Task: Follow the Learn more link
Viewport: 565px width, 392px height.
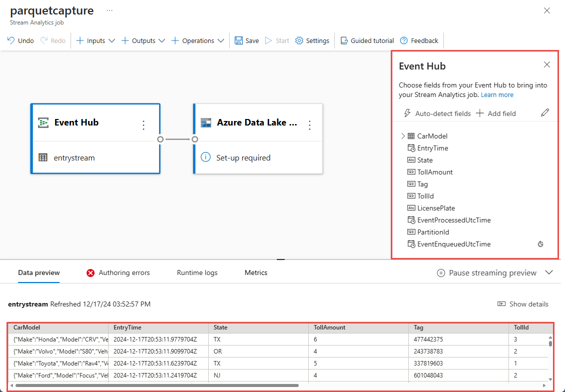Action: pos(497,94)
